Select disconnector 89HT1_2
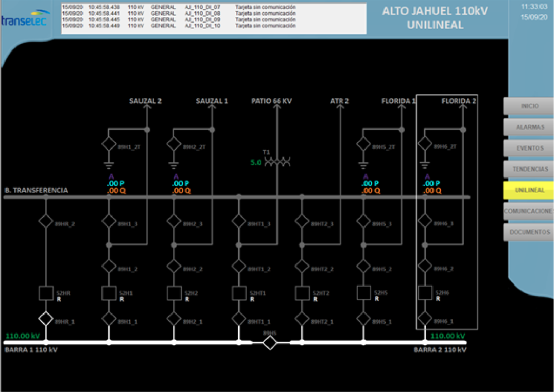Image resolution: width=554 pixels, height=392 pixels. coord(239,266)
